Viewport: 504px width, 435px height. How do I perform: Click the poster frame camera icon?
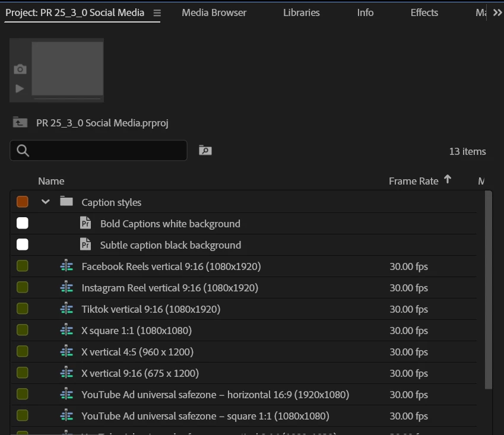[x=20, y=69]
